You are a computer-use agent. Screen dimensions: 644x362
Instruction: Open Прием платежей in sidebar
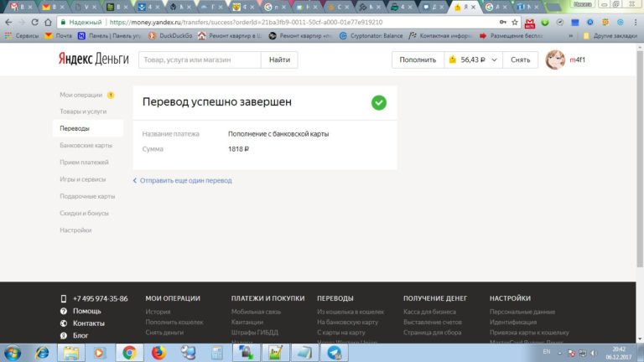(84, 163)
